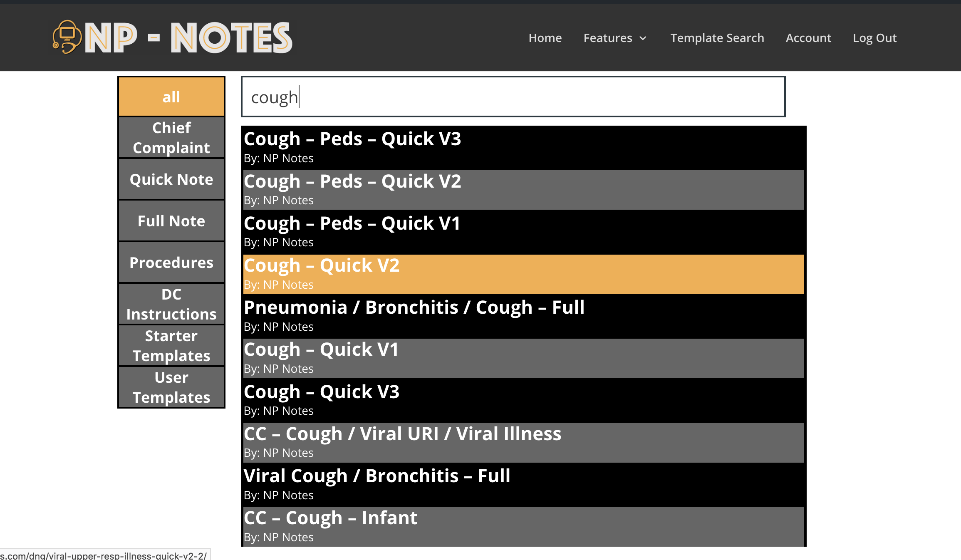This screenshot has width=961, height=560.
Task: Show Procedures templates
Action: pos(171,263)
